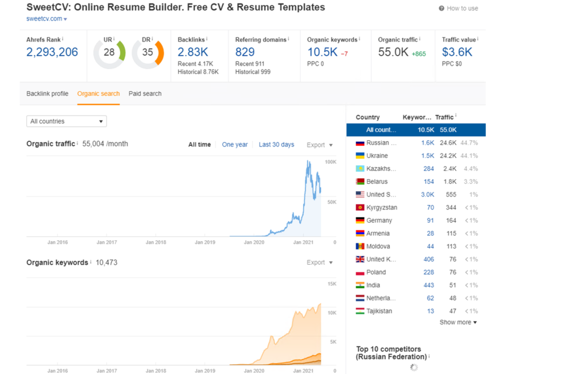Open the Ahrefs Rank info tooltip icon
Image resolution: width=588 pixels, height=374 pixels.
[x=63, y=38]
